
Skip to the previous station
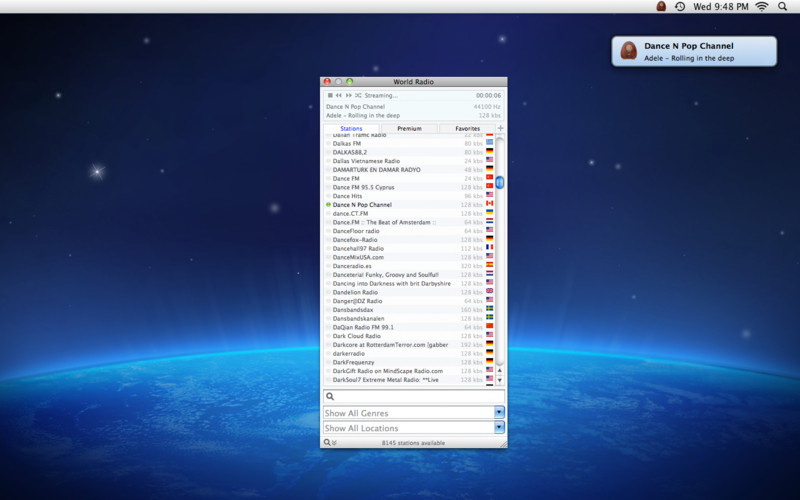tap(339, 95)
